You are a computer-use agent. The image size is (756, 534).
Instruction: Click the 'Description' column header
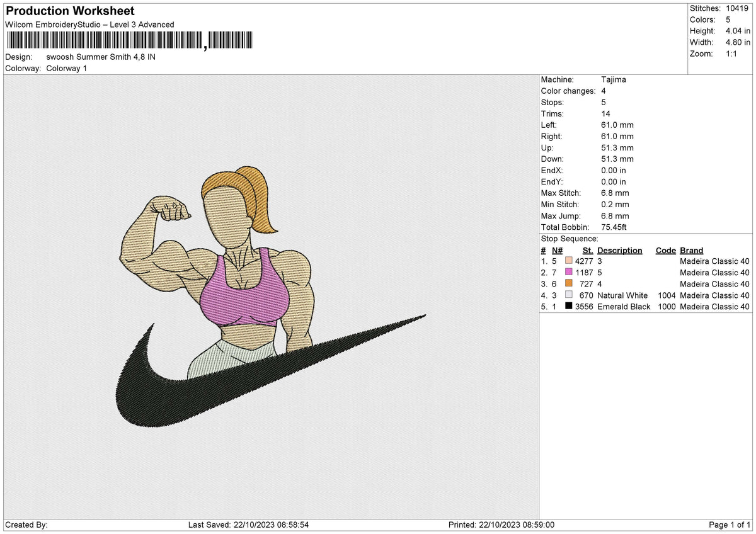click(x=620, y=250)
